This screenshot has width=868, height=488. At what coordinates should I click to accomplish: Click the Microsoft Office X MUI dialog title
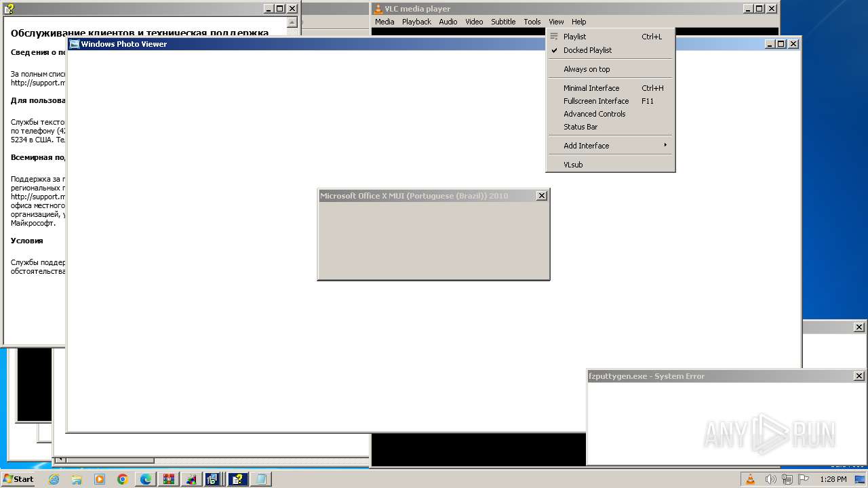[x=414, y=196]
